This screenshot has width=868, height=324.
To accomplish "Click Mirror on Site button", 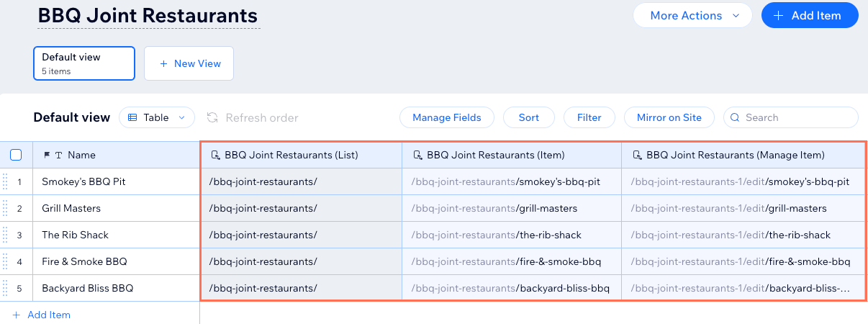I will click(669, 117).
